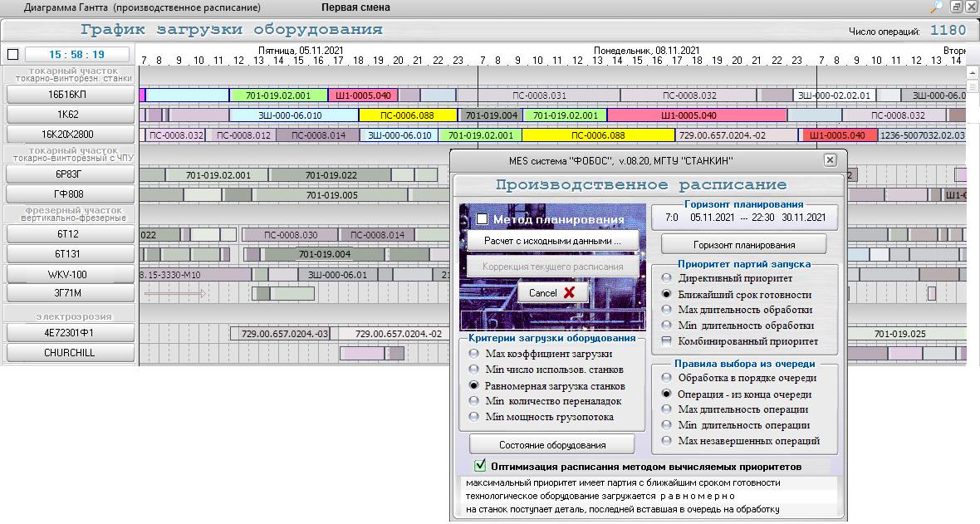Viewport: 980px width, 524px height.
Task: Select Директивный приоритет radio option
Action: tap(666, 278)
